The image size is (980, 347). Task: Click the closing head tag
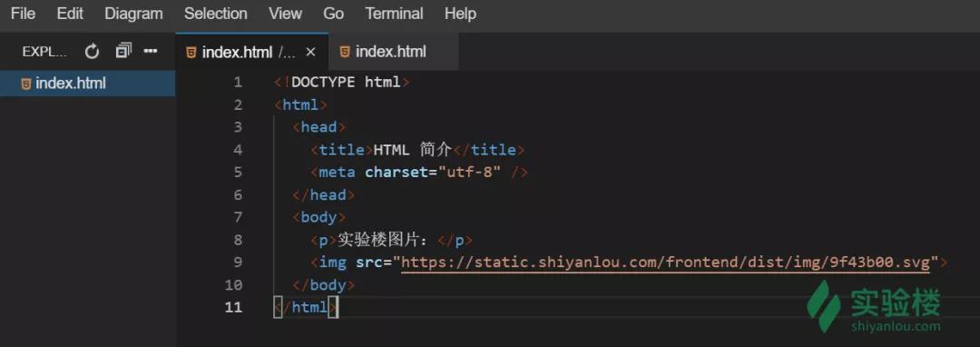pos(323,194)
